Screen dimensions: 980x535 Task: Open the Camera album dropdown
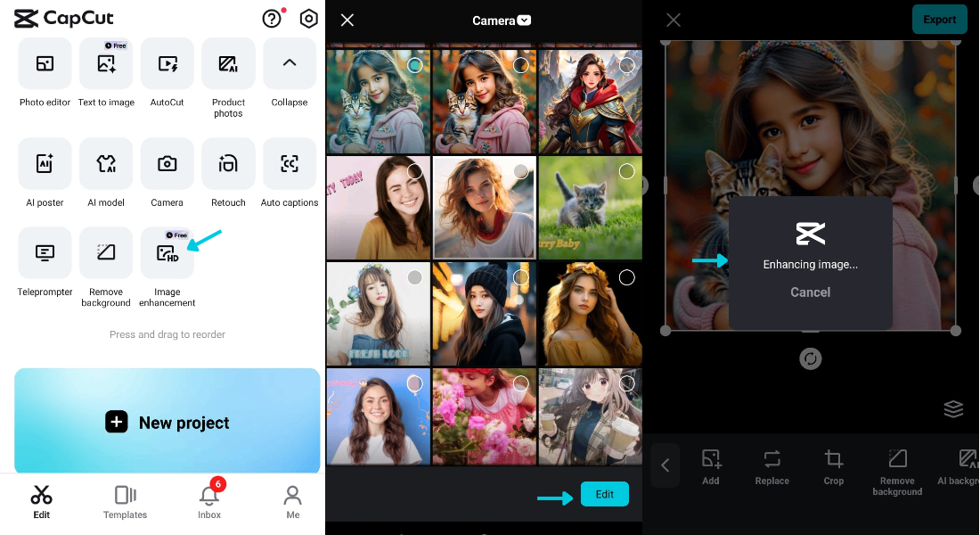[x=502, y=21]
